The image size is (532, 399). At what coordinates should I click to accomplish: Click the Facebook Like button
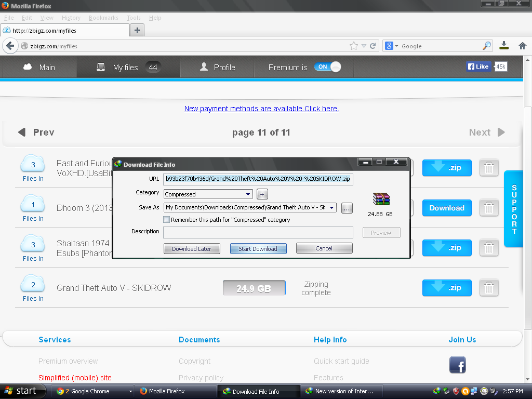click(478, 66)
